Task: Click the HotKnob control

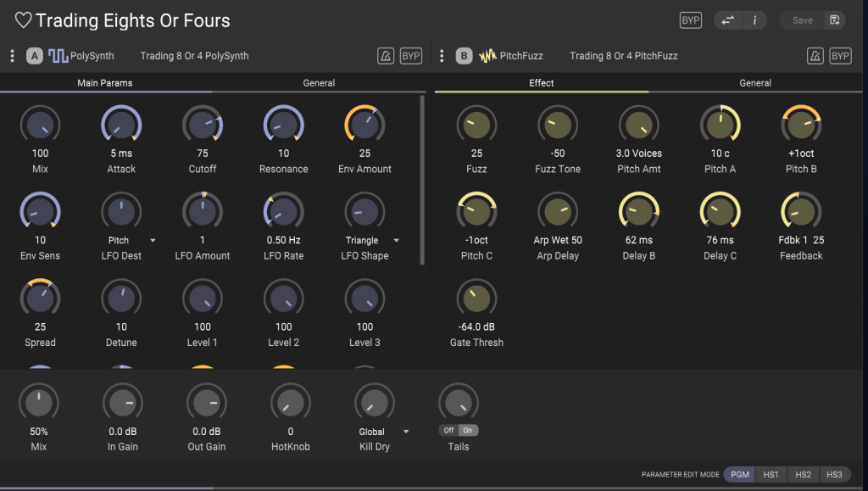Action: [291, 403]
